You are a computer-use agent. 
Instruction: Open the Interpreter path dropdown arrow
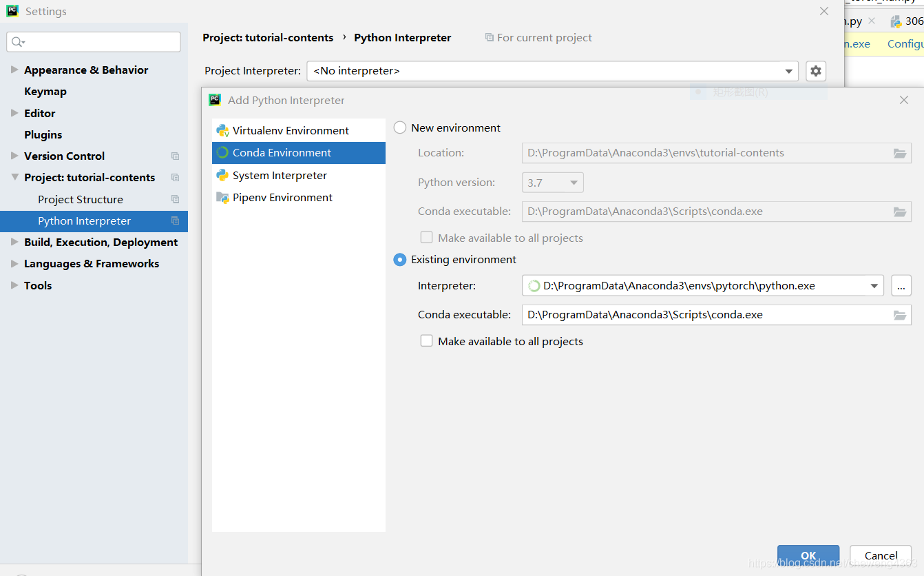[x=874, y=285]
